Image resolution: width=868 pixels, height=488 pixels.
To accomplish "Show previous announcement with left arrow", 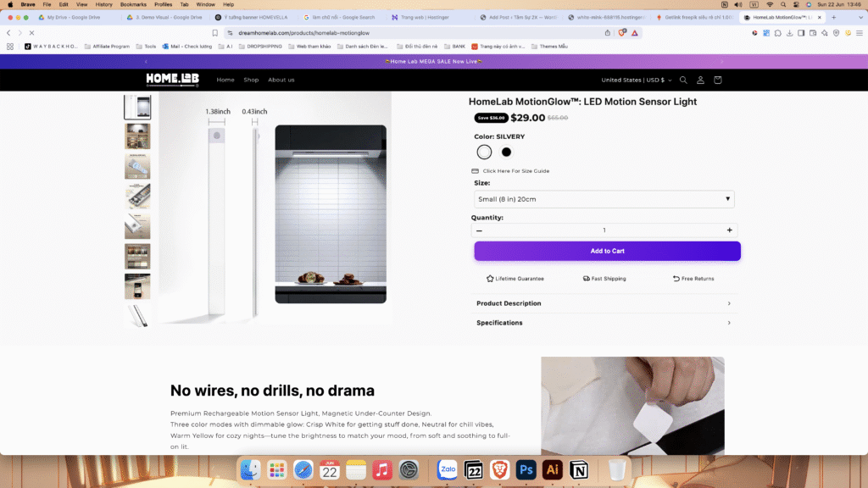I will (x=146, y=61).
